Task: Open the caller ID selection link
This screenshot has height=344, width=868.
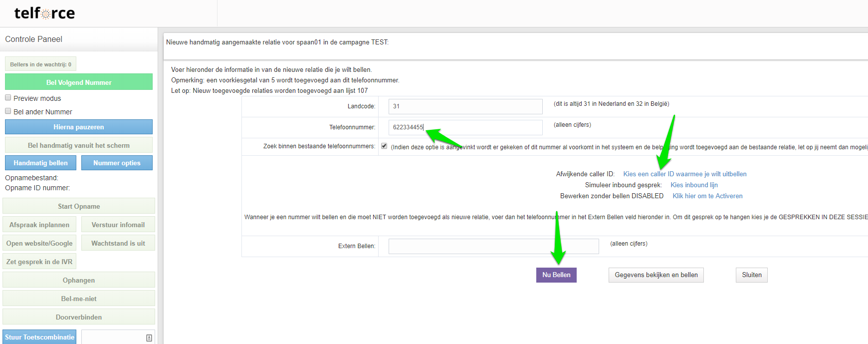Action: point(684,174)
